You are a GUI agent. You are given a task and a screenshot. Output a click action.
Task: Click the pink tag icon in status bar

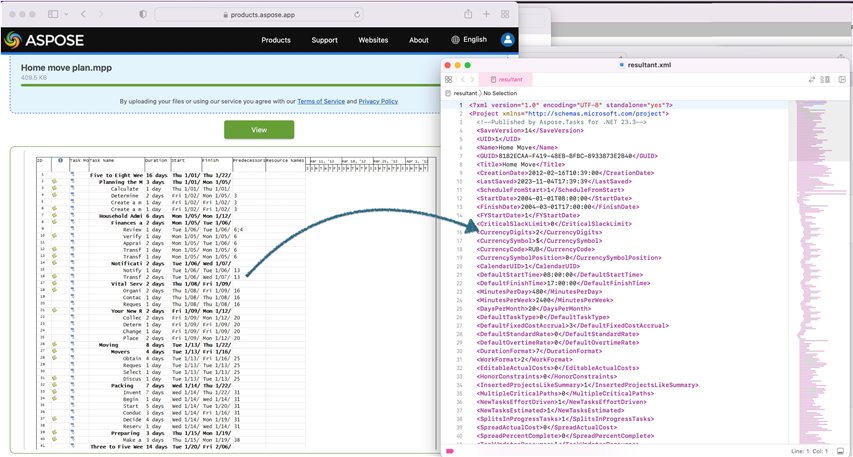click(450, 451)
